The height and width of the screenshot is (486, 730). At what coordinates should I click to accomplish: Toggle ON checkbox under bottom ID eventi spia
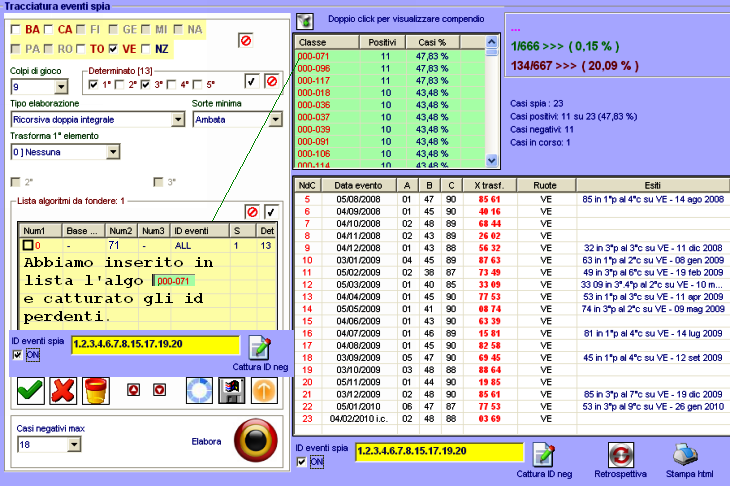click(x=302, y=462)
